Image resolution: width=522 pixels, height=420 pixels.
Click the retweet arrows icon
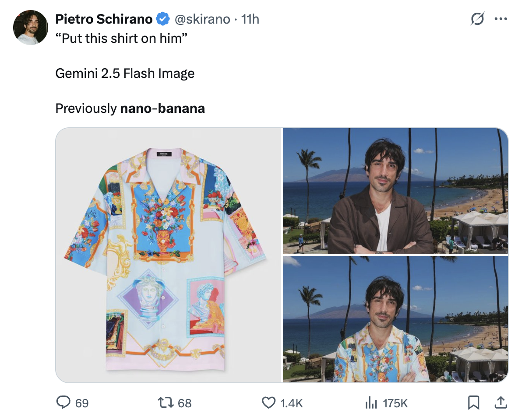(166, 402)
